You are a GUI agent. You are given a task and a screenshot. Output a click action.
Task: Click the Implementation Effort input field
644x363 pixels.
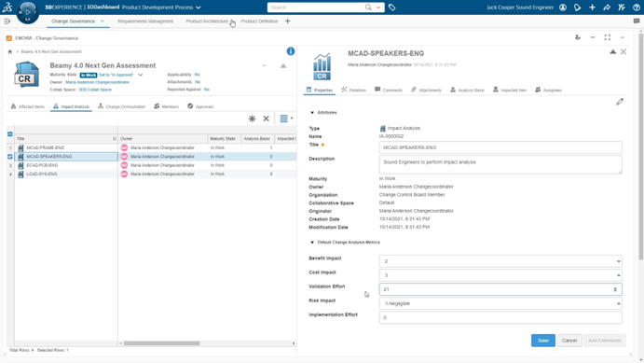coord(500,317)
